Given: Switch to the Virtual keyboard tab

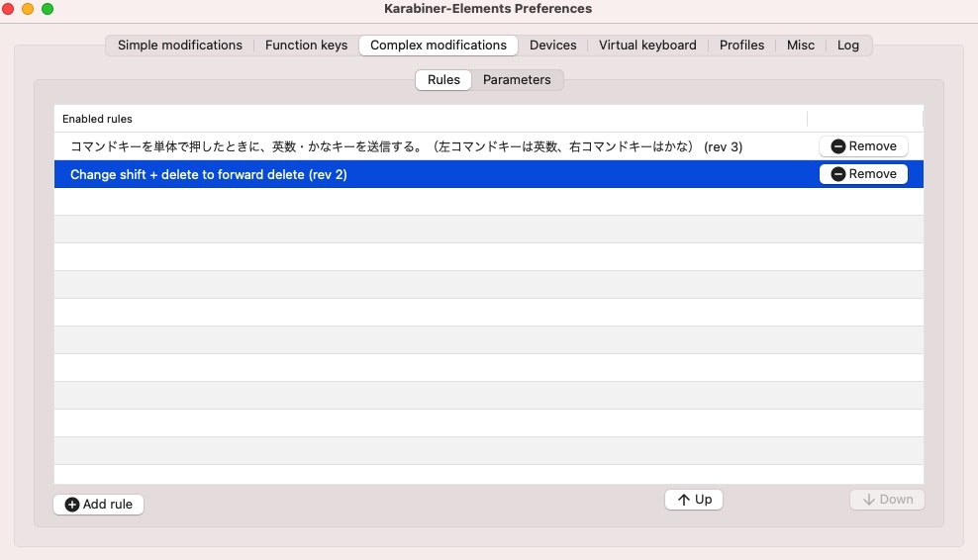Looking at the screenshot, I should tap(647, 46).
